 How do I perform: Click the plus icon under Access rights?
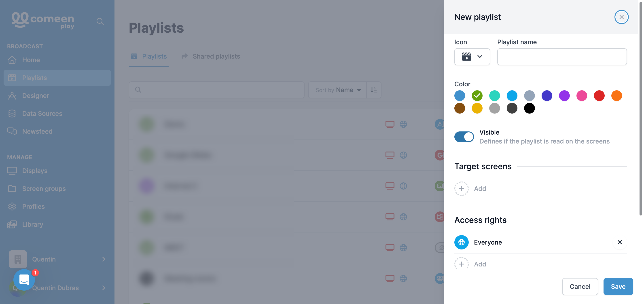(461, 264)
